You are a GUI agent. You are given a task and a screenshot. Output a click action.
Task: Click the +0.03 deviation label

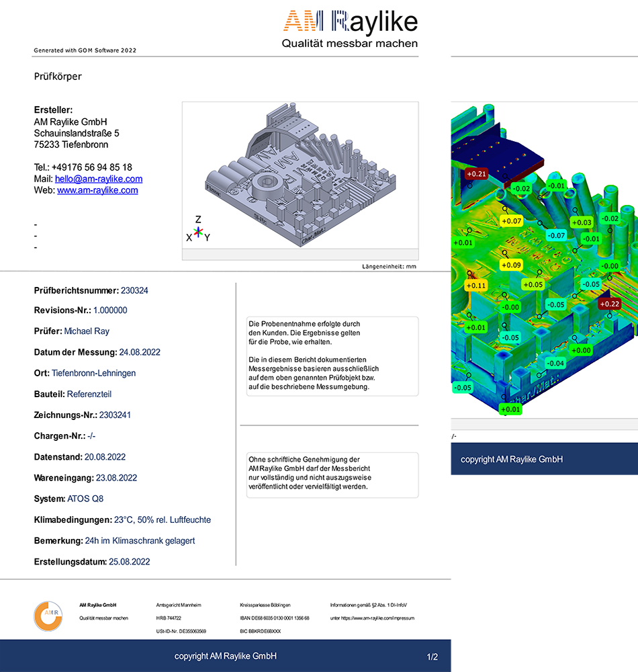click(582, 222)
